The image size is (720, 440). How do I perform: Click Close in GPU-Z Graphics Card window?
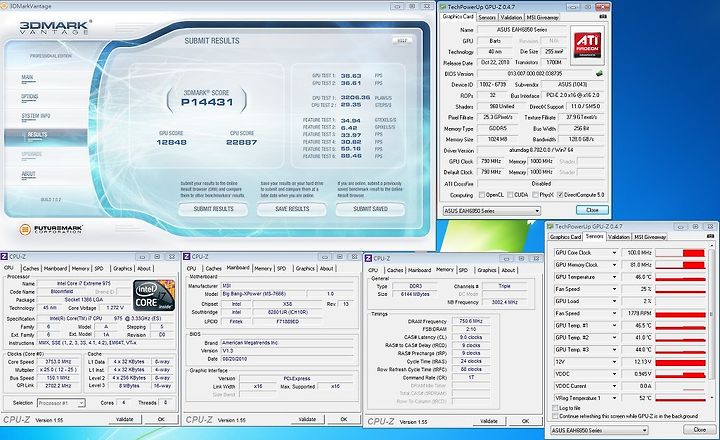point(592,210)
